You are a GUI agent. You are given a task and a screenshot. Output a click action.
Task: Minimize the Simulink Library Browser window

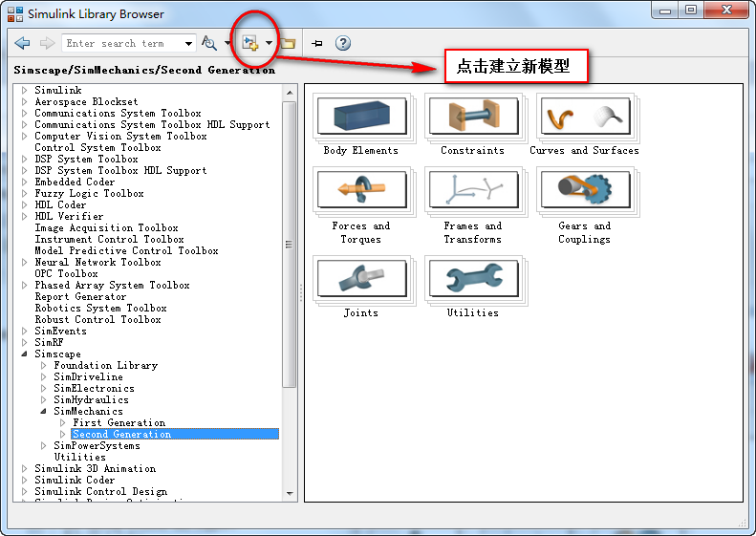click(665, 11)
